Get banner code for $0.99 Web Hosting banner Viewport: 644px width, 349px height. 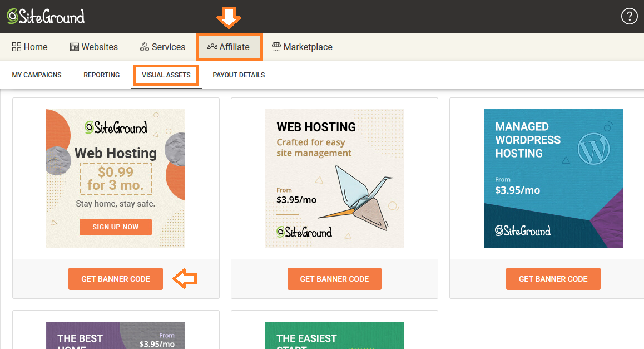116,279
